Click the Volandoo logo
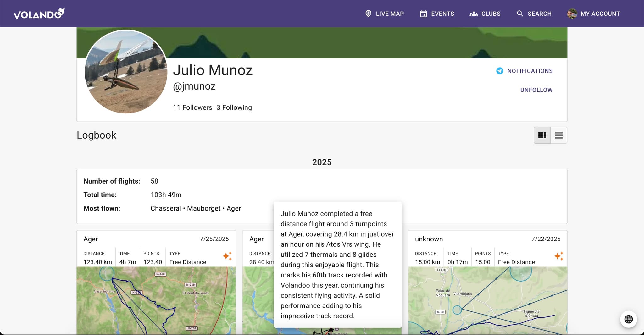 click(39, 14)
